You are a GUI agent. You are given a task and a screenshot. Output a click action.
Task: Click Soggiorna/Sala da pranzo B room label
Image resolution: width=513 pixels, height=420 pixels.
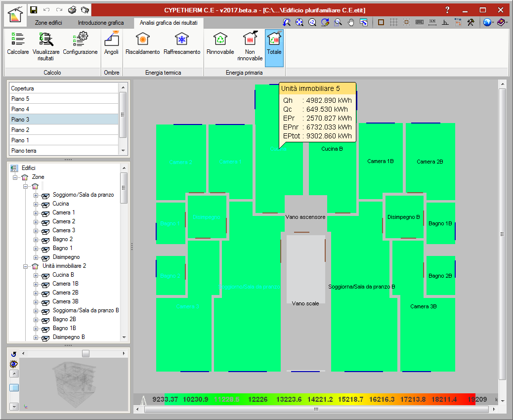click(x=361, y=287)
